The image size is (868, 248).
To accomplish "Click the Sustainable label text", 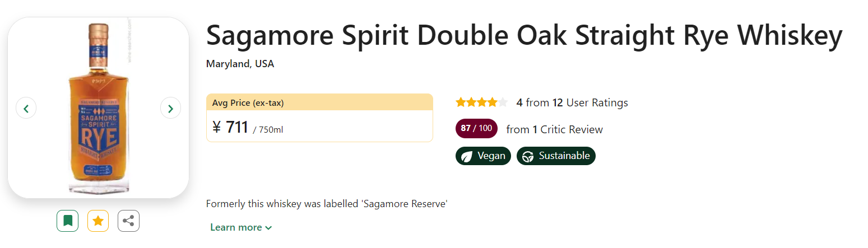I will [564, 156].
